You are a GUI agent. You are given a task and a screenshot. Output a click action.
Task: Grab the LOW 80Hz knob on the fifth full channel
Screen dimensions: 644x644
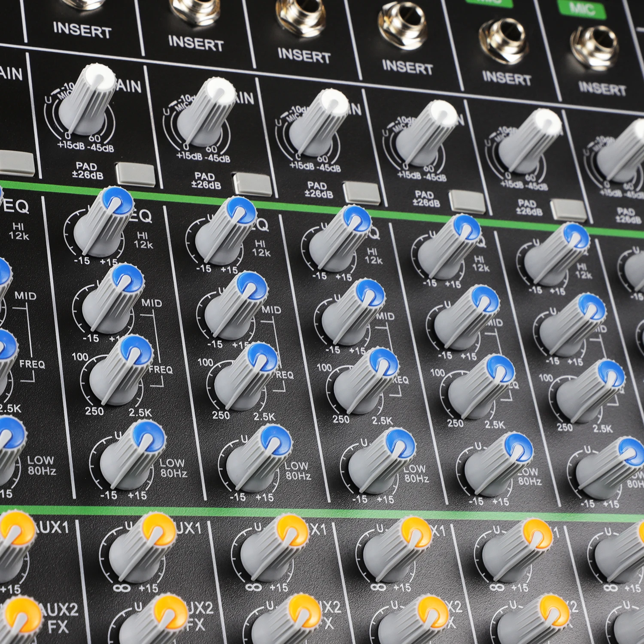[x=610, y=469]
